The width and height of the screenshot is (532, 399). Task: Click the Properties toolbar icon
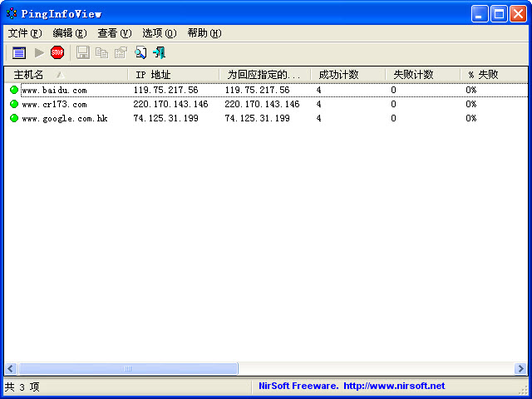[x=121, y=53]
